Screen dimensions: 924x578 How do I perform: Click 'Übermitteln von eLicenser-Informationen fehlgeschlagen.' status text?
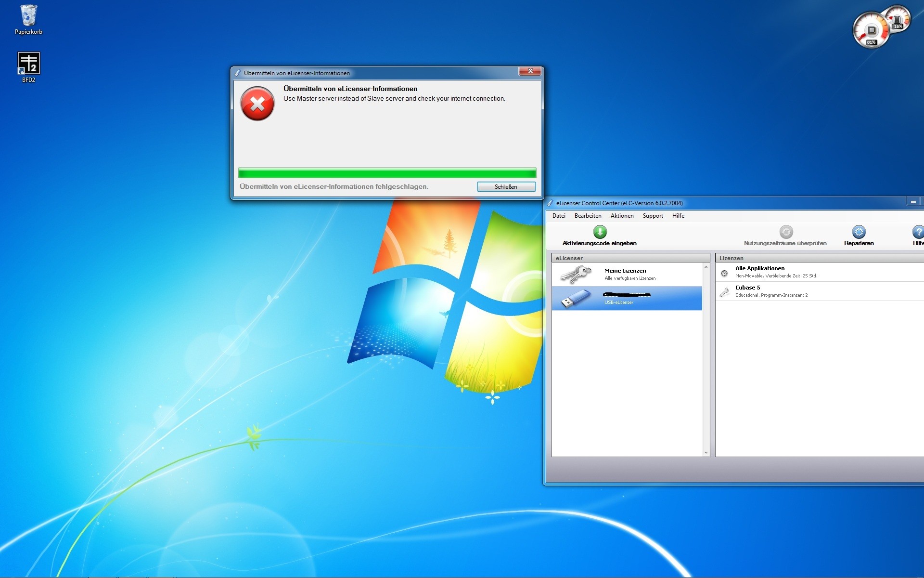(x=334, y=187)
